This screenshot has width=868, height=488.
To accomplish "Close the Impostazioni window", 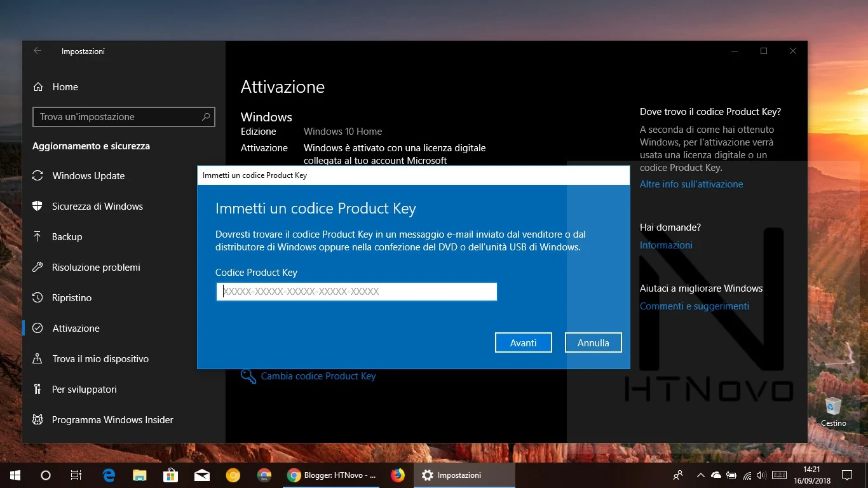I will (793, 51).
